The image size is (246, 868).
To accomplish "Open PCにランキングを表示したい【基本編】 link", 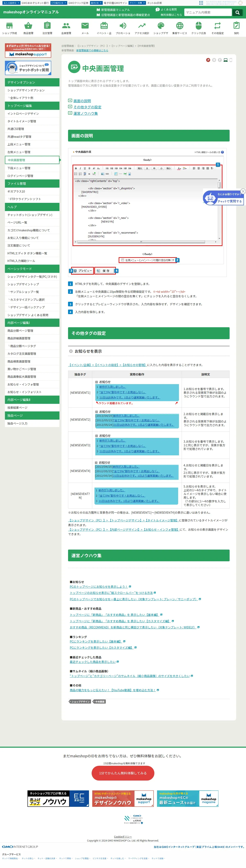I will point(96,642).
